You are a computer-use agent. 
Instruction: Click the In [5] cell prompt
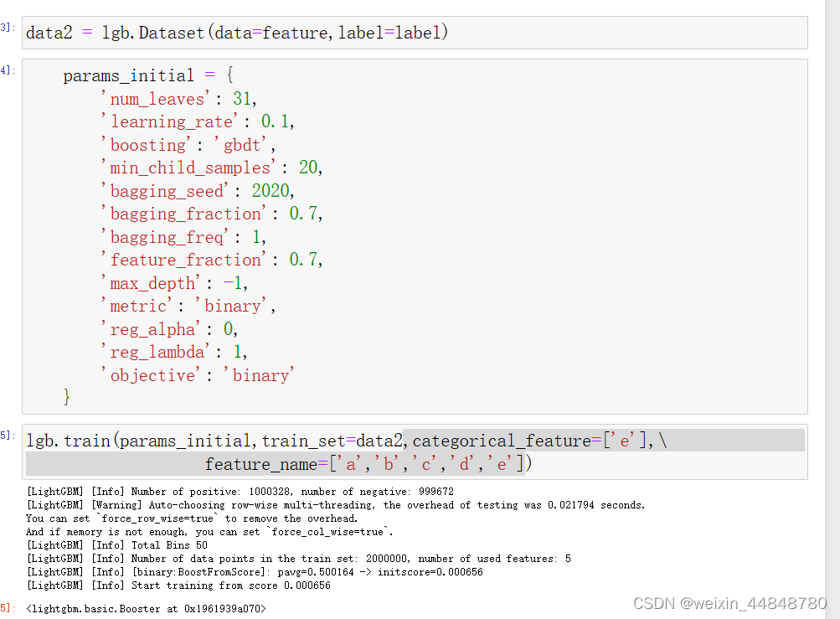[6, 434]
